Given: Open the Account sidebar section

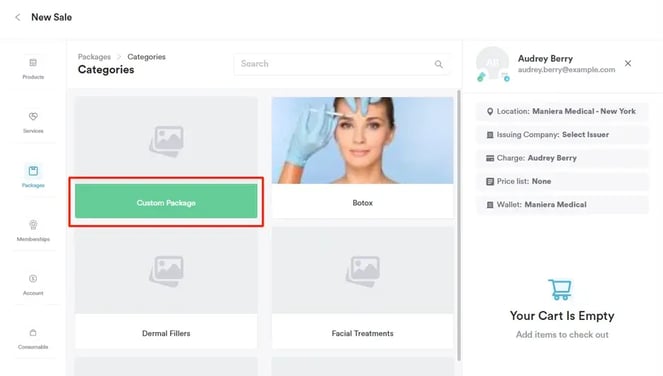Looking at the screenshot, I should pos(33,284).
